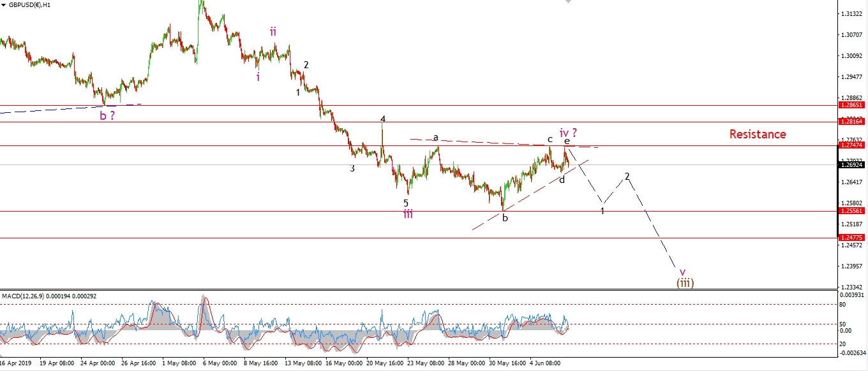Click the 1.25561 support price tag
The height and width of the screenshot is (371, 868).
click(851, 211)
